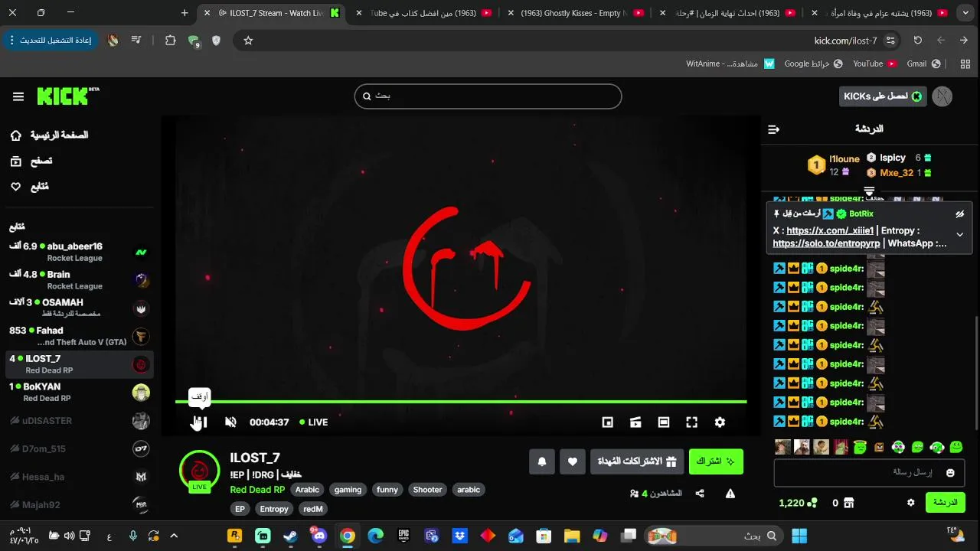Click the 'احصل على KICKs' button
Screen dimensions: 980x551
click(883, 96)
